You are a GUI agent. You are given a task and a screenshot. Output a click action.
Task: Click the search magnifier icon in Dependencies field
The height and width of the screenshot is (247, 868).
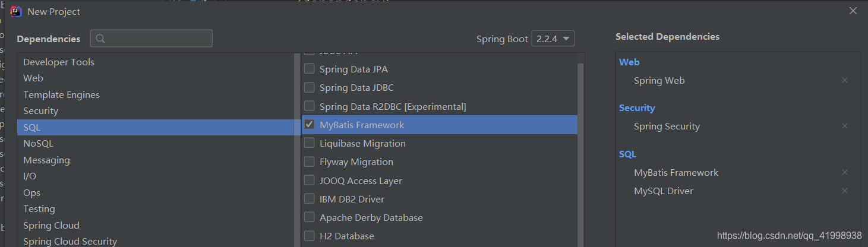[100, 39]
